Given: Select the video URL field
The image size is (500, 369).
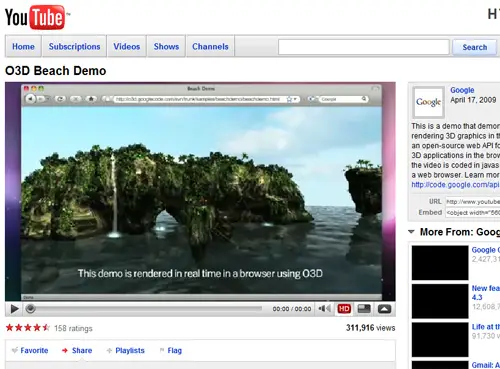Looking at the screenshot, I should (473, 202).
